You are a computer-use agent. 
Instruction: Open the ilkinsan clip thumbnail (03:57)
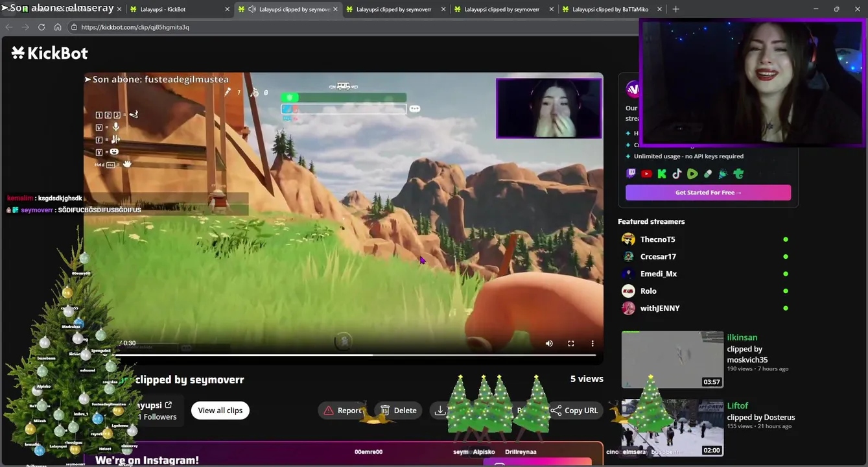point(672,359)
